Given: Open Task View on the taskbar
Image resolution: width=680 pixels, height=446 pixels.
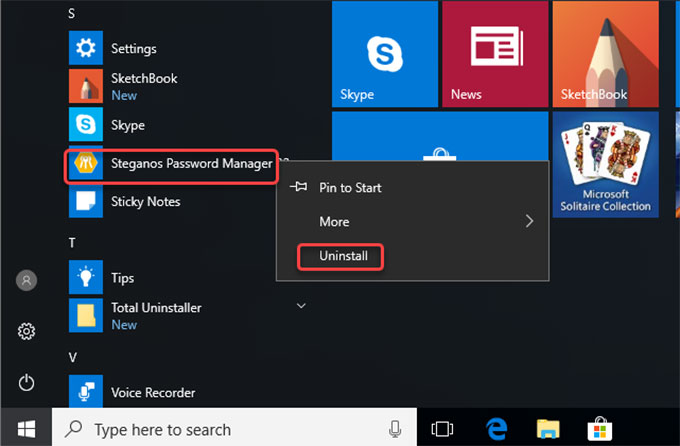Looking at the screenshot, I should point(442,429).
